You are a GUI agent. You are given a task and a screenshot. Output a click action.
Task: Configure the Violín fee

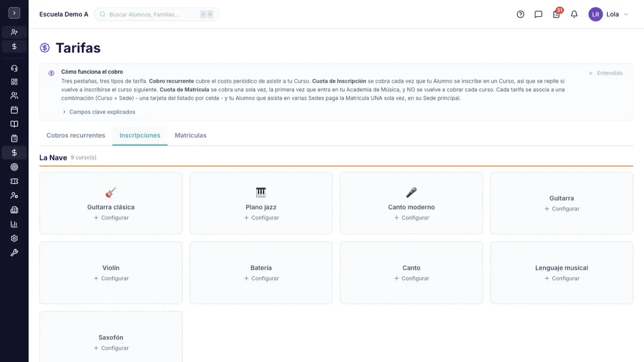[111, 278]
